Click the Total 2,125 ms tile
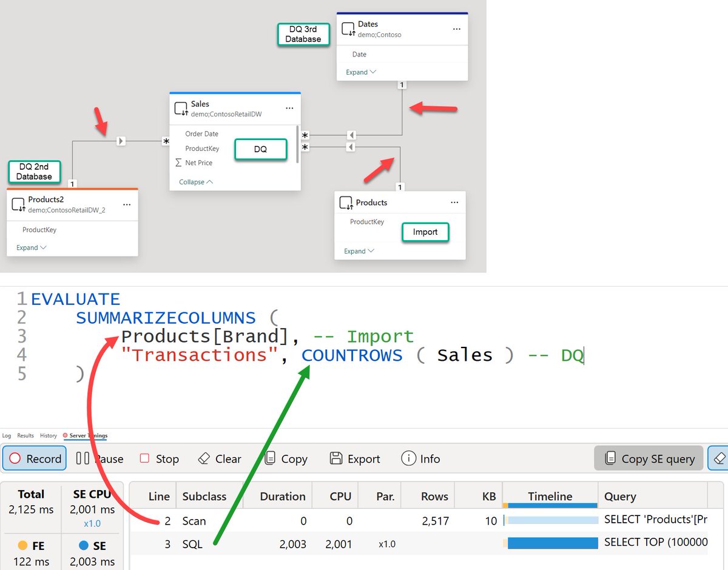The height and width of the screenshot is (570, 728). [x=31, y=502]
